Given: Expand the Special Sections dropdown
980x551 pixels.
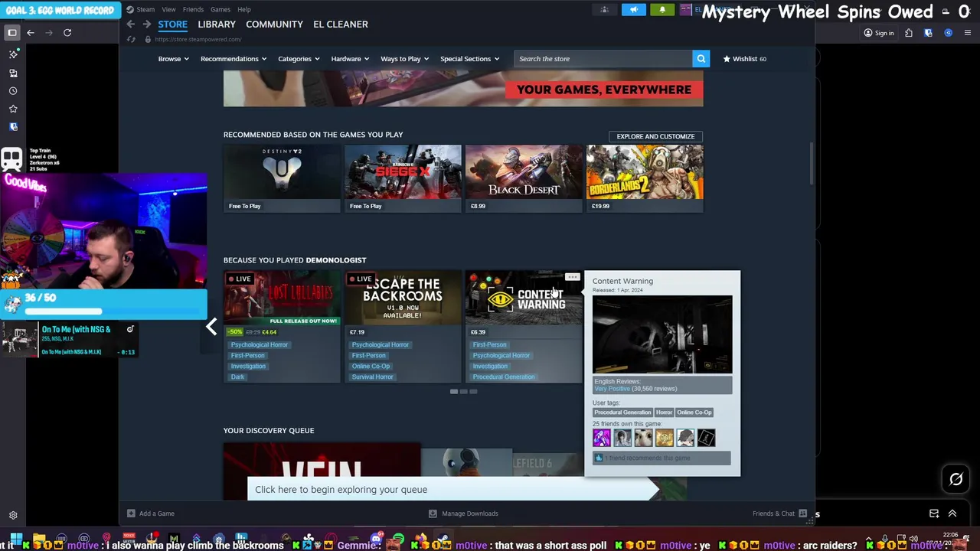Looking at the screenshot, I should click(x=469, y=59).
